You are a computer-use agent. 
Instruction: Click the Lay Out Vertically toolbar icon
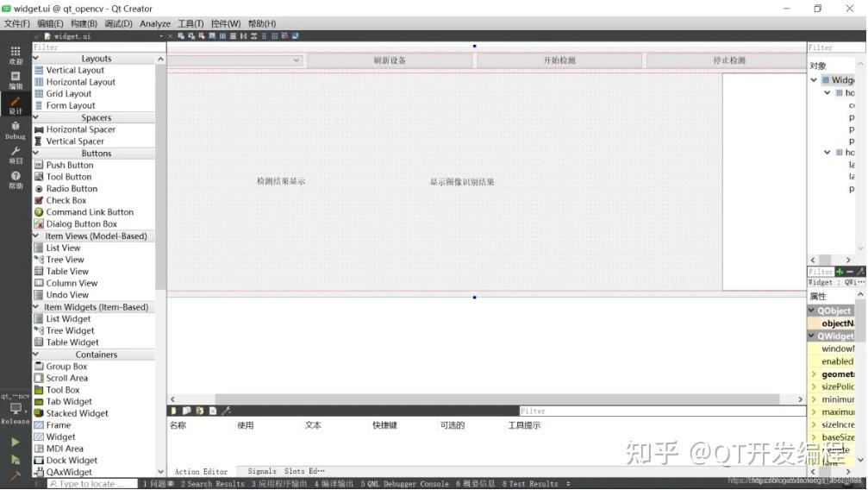(233, 36)
